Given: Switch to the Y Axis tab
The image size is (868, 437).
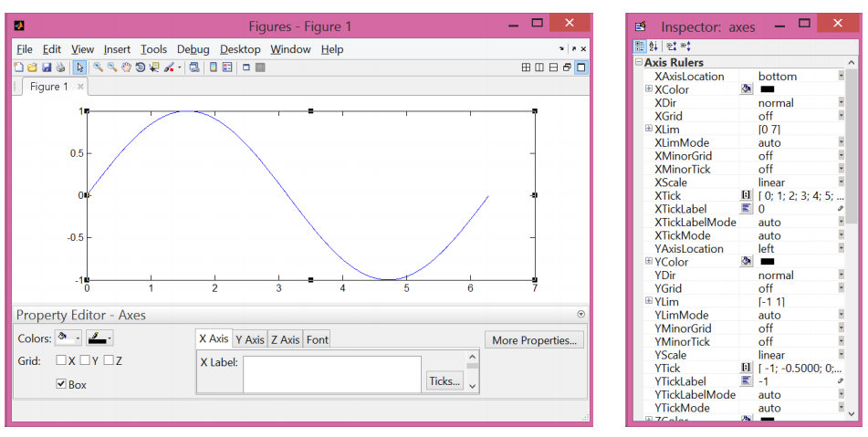Looking at the screenshot, I should pos(250,339).
